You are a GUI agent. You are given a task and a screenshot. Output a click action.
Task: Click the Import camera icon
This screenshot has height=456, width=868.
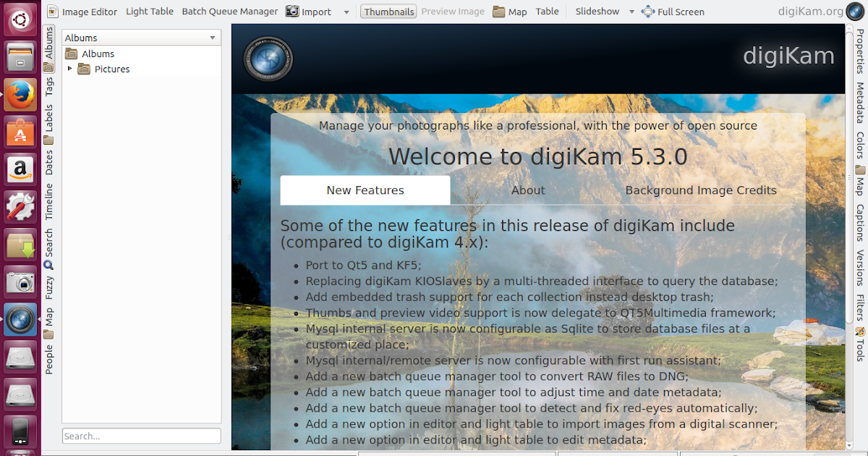pos(292,12)
